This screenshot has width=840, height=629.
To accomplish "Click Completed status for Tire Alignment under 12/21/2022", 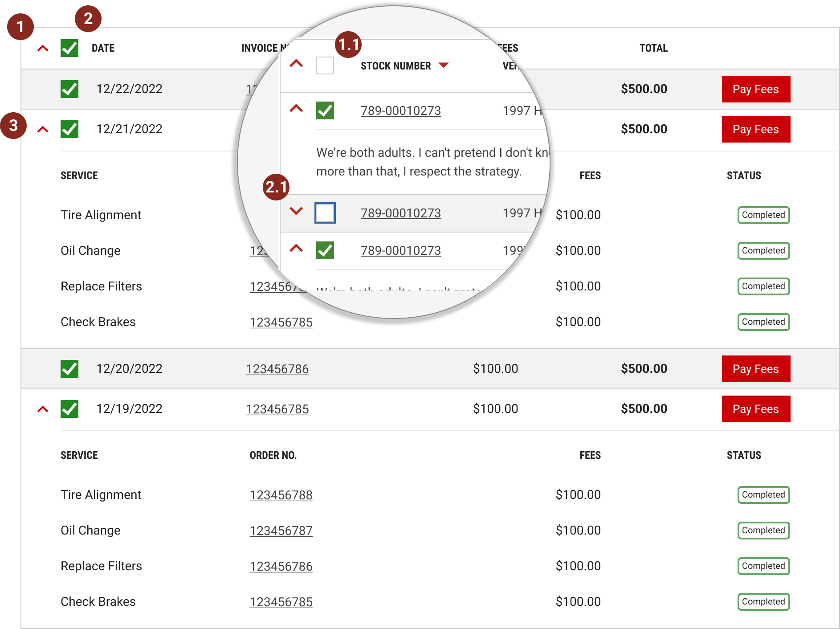I will (763, 215).
